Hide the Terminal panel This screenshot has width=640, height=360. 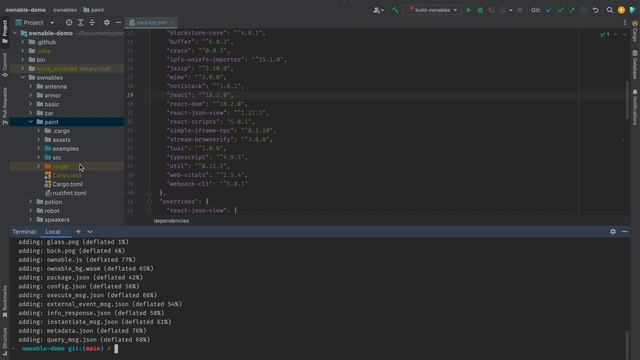pyautogui.click(x=624, y=232)
